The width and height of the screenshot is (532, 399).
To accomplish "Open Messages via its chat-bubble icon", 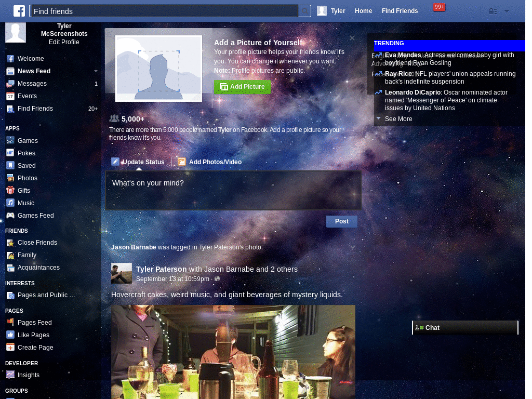I will 10,84.
